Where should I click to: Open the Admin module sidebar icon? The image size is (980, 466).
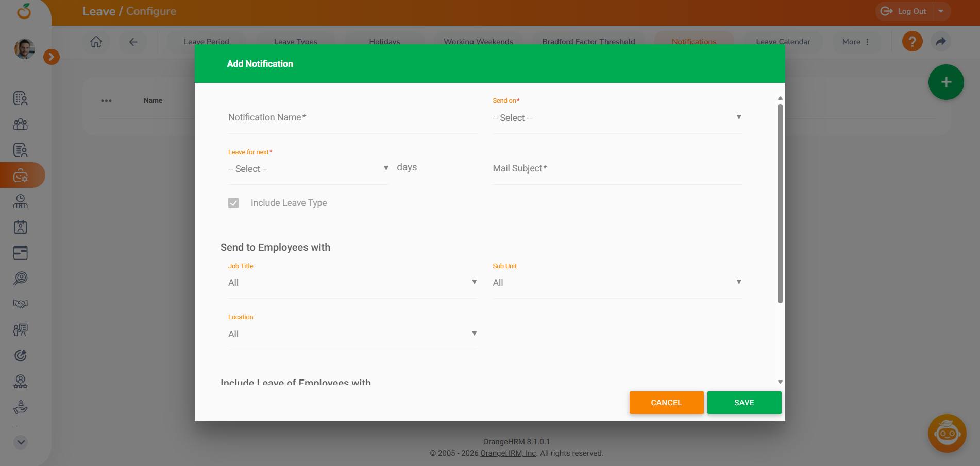pyautogui.click(x=21, y=98)
